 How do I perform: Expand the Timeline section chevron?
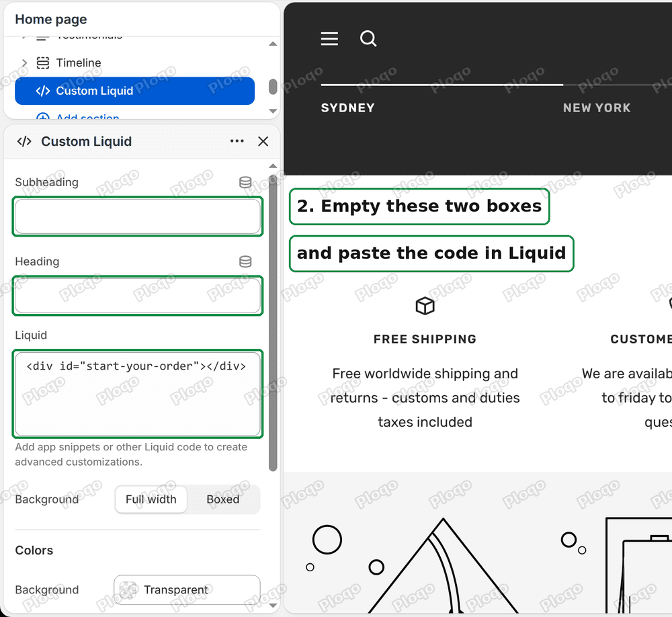(x=24, y=63)
